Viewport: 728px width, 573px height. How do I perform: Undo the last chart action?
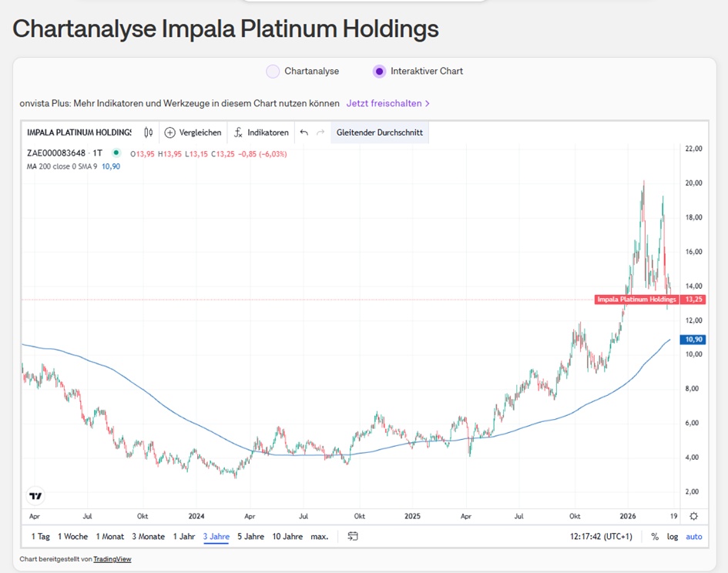click(x=304, y=132)
